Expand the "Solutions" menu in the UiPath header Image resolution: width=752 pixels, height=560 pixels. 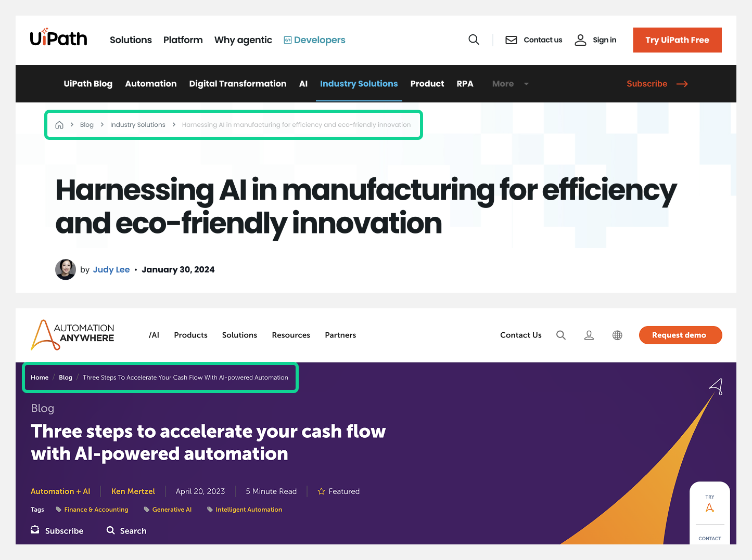(131, 40)
